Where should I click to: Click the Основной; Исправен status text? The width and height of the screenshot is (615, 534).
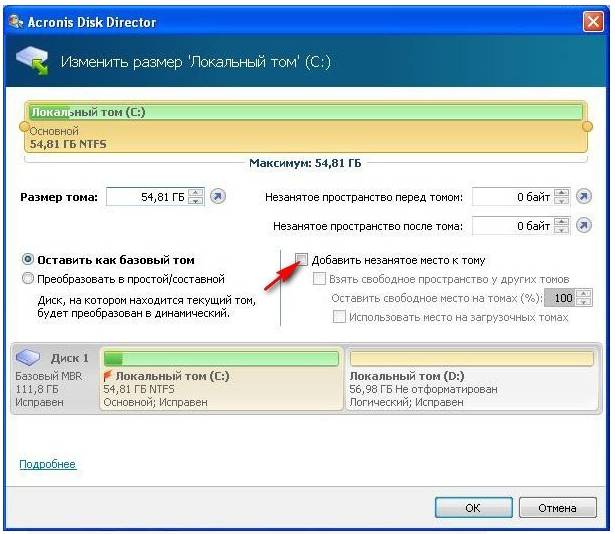click(155, 402)
